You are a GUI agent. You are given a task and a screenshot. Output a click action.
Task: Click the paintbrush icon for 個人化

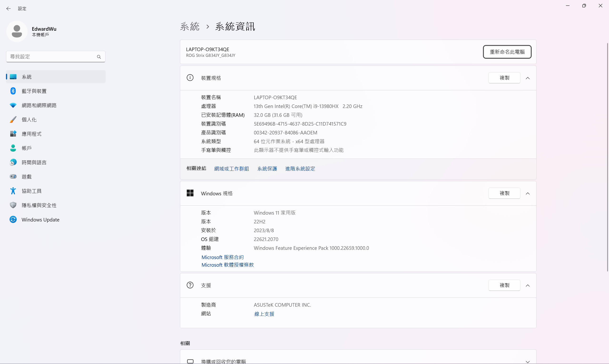(13, 119)
